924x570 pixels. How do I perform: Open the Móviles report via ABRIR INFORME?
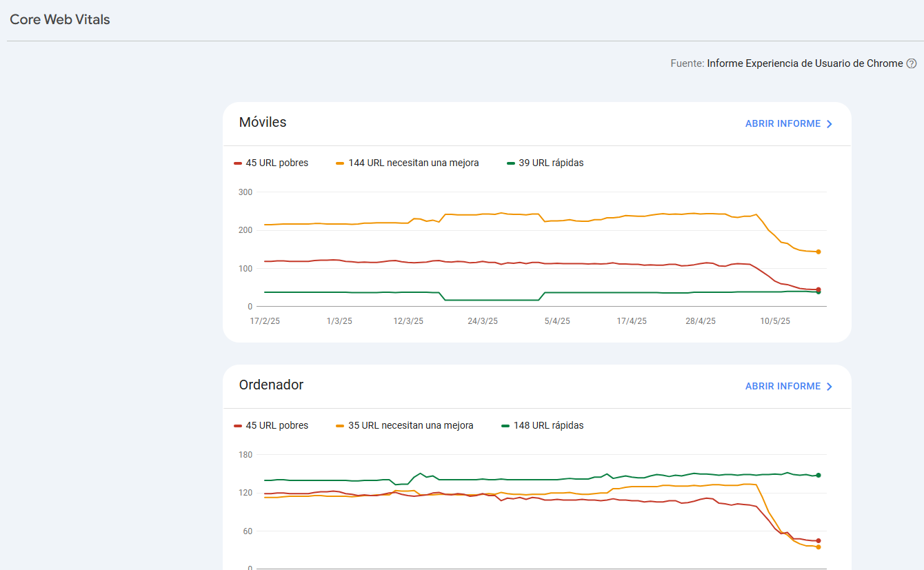[783, 124]
